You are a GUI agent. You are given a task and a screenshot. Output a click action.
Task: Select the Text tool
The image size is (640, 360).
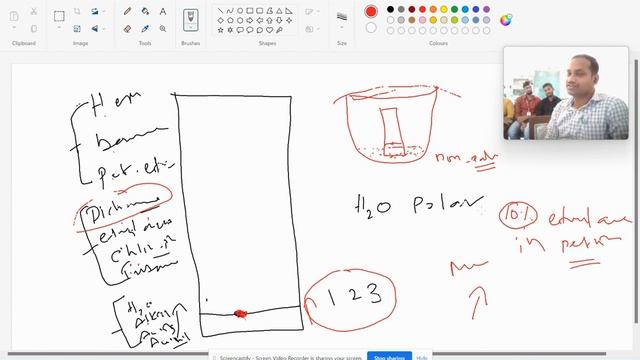pyautogui.click(x=163, y=11)
